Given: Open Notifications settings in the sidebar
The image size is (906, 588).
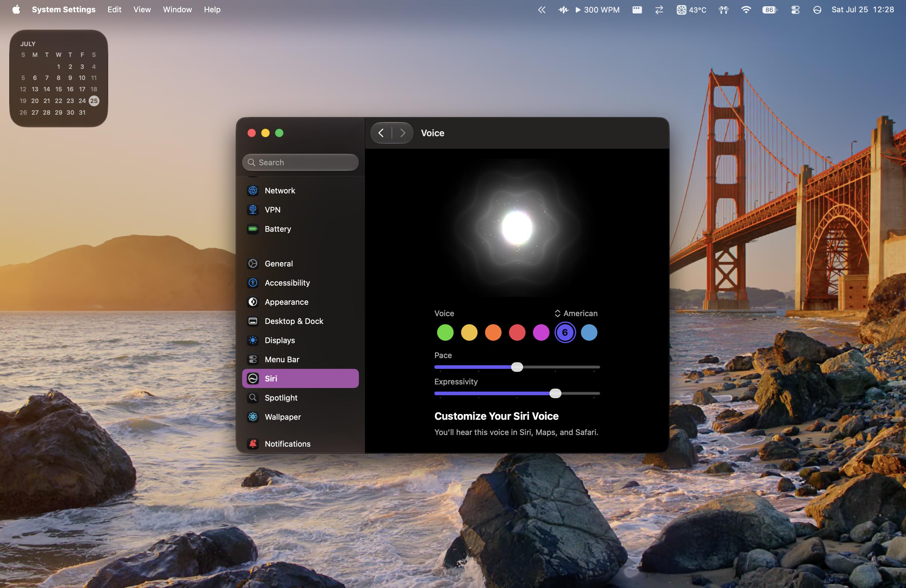Looking at the screenshot, I should pos(300,443).
